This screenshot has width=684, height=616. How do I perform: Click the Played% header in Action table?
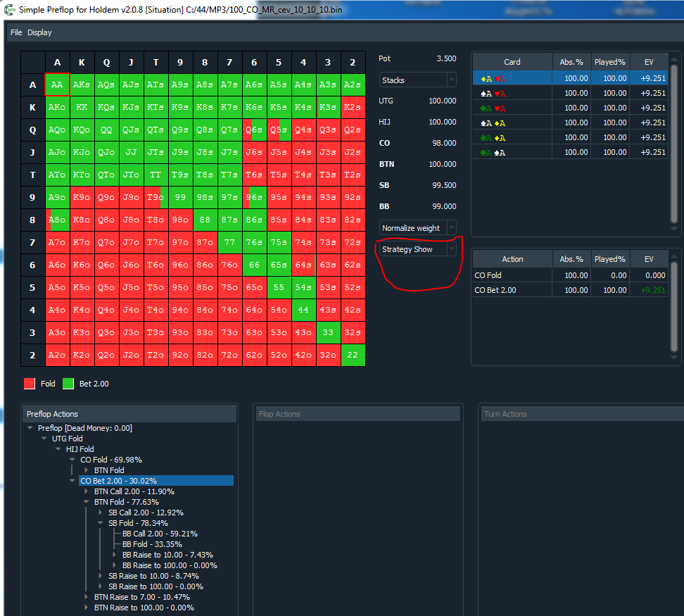(x=610, y=259)
